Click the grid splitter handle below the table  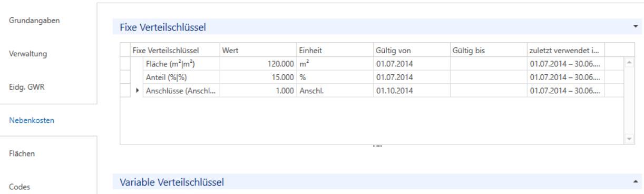[x=377, y=146]
